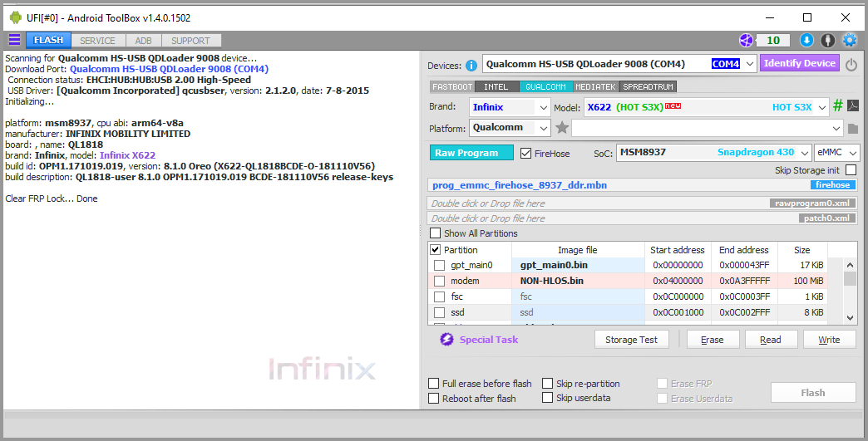
Task: Click the Write button
Action: point(829,340)
